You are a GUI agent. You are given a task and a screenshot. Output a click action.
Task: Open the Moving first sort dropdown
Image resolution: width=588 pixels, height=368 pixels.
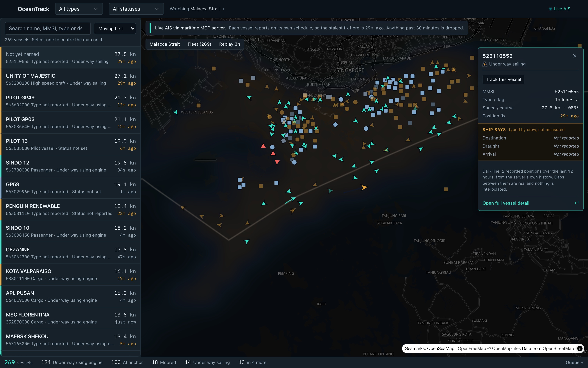coord(115,29)
